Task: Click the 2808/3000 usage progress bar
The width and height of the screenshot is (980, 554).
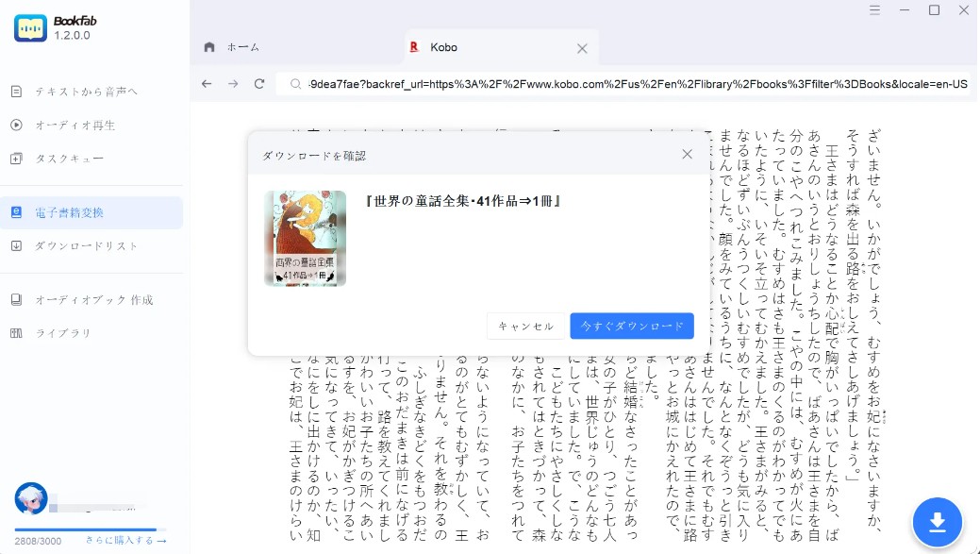Action: click(90, 529)
